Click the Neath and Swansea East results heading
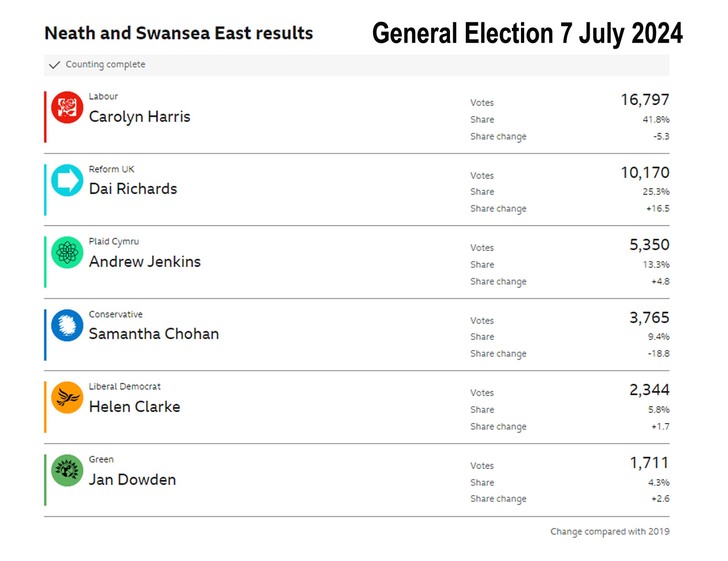The image size is (728, 561). 179,33
